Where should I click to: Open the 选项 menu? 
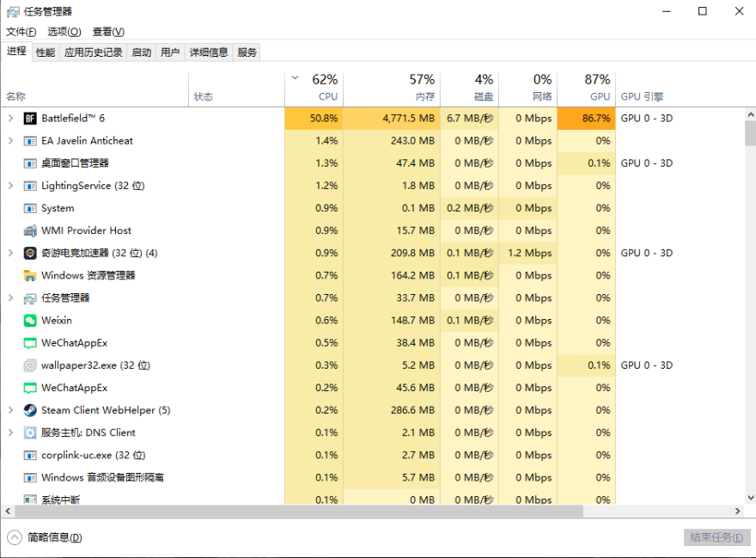pos(64,32)
